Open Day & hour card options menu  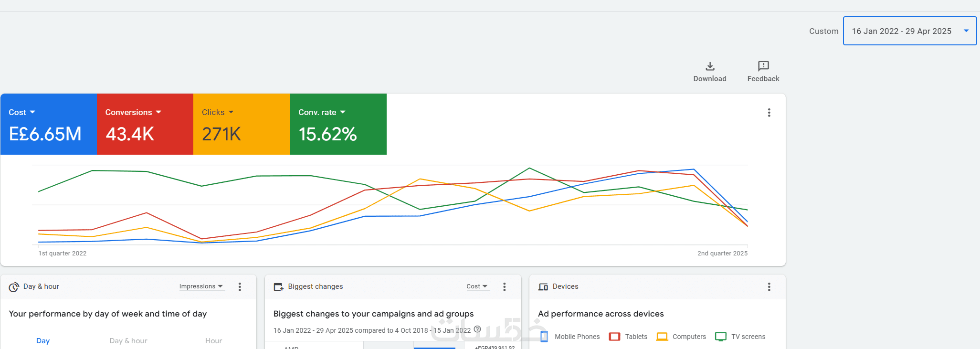[x=240, y=287]
